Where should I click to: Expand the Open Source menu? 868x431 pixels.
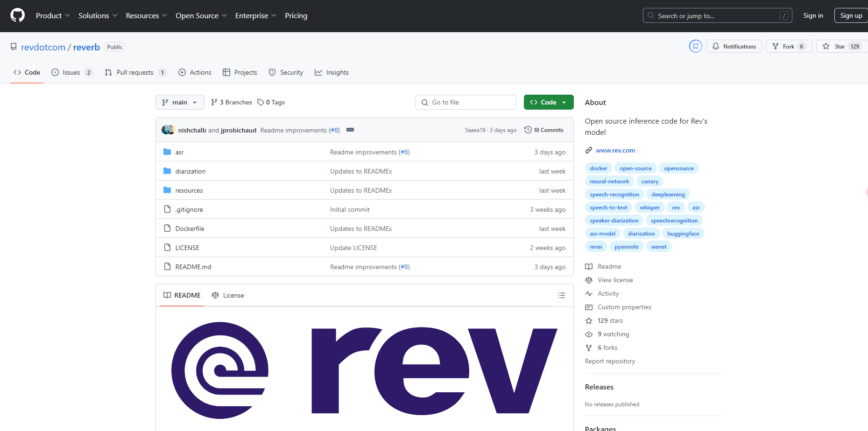pos(201,15)
